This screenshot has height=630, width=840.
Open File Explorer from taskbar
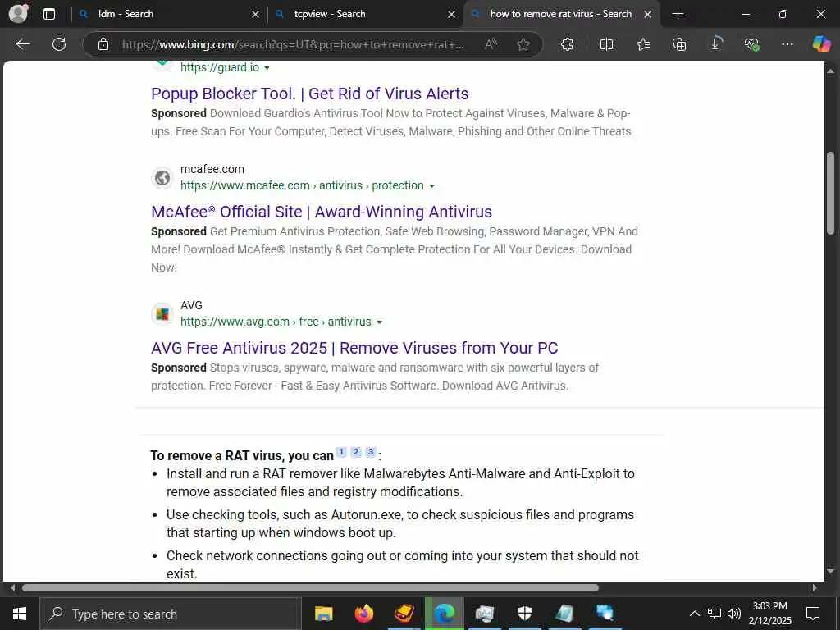point(323,614)
